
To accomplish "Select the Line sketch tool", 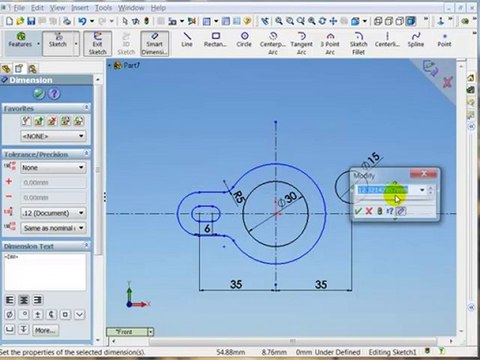I will pos(187,40).
